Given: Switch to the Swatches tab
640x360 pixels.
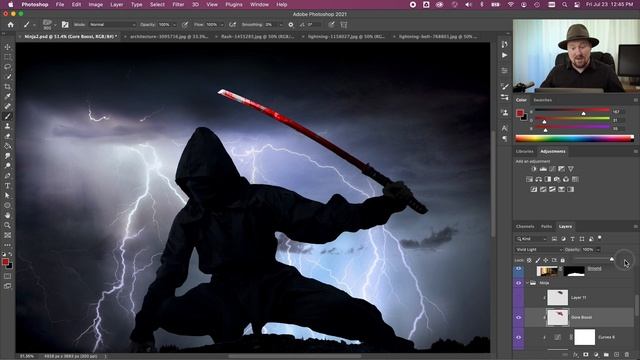Looking at the screenshot, I should click(542, 100).
